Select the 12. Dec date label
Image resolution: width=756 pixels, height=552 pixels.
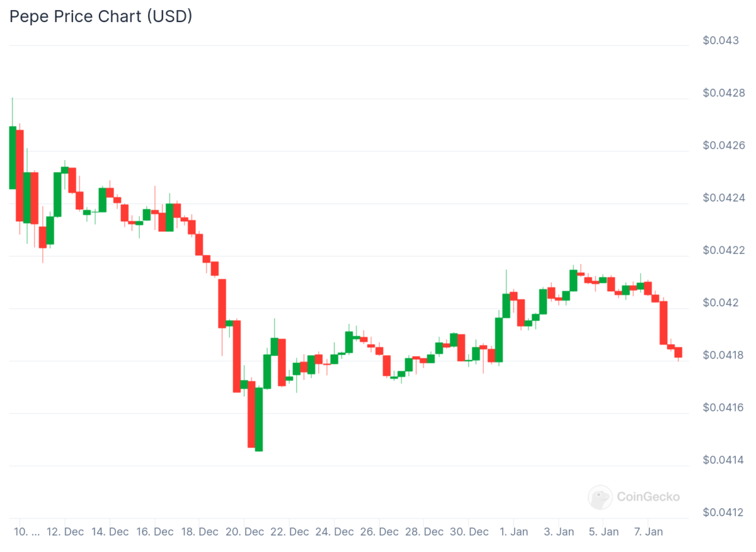(x=65, y=532)
